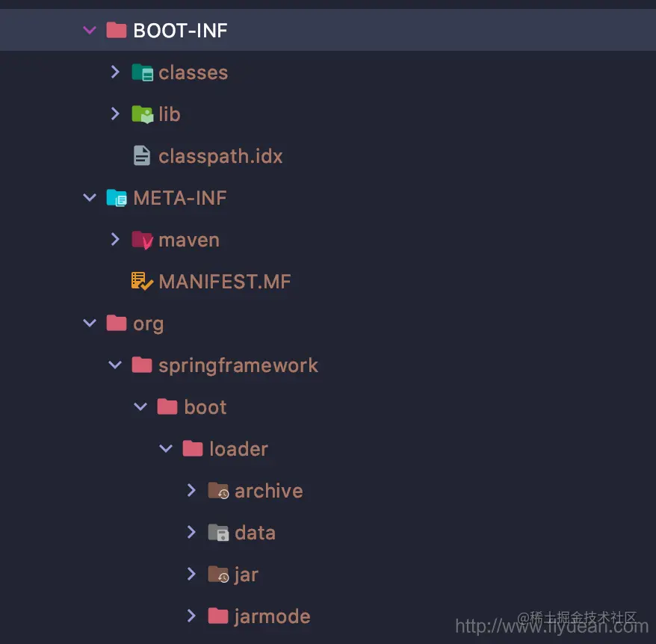
Task: Click the boot folder icon
Action: point(167,406)
